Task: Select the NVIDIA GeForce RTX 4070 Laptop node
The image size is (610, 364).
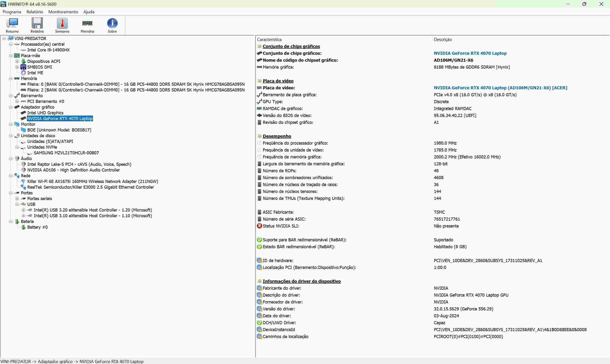Action: click(x=60, y=118)
